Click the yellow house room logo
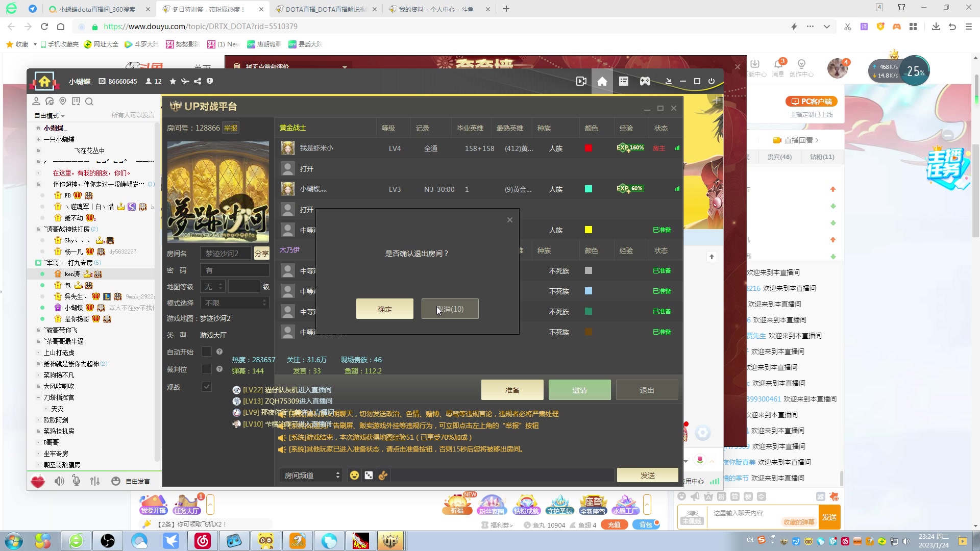The width and height of the screenshot is (980, 551). coord(44,81)
